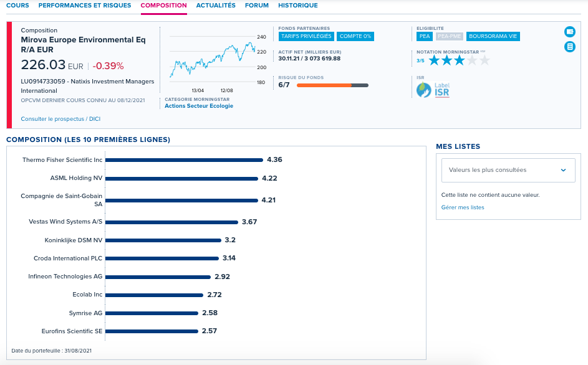Viewport: 588px width, 365px height.
Task: Click the list document icon below wallet
Action: [x=570, y=47]
